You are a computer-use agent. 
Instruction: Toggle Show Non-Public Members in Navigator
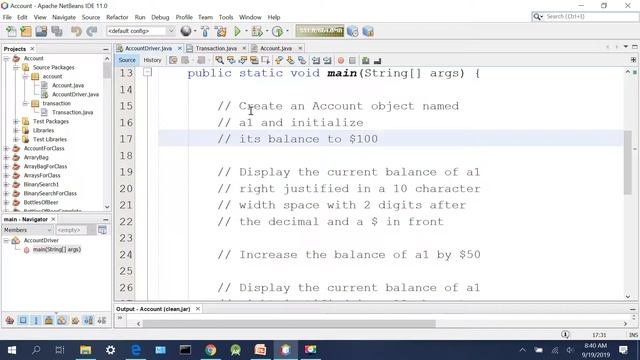49,320
